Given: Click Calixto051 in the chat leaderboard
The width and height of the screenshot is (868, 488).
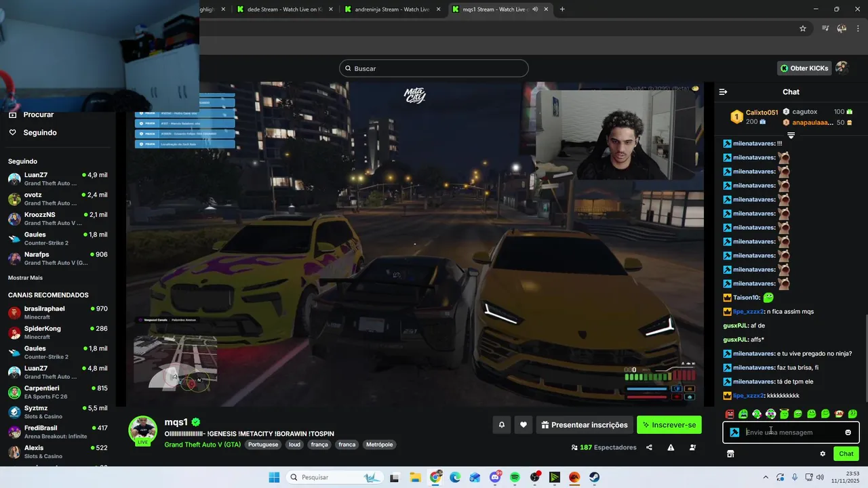Looking at the screenshot, I should (x=762, y=113).
